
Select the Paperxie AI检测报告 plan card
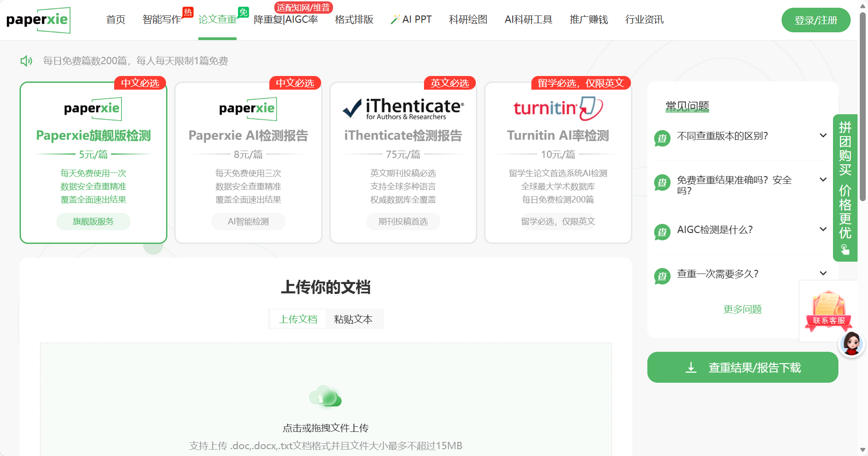coord(248,162)
